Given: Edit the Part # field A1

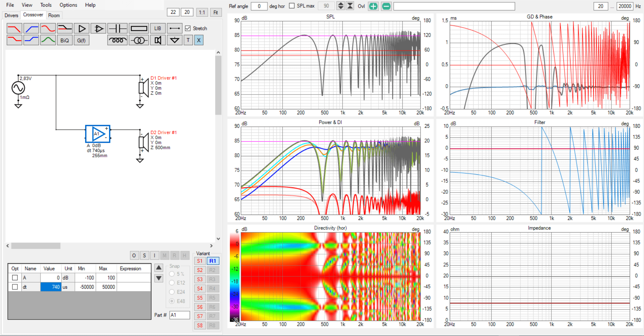Looking at the screenshot, I should click(x=180, y=315).
